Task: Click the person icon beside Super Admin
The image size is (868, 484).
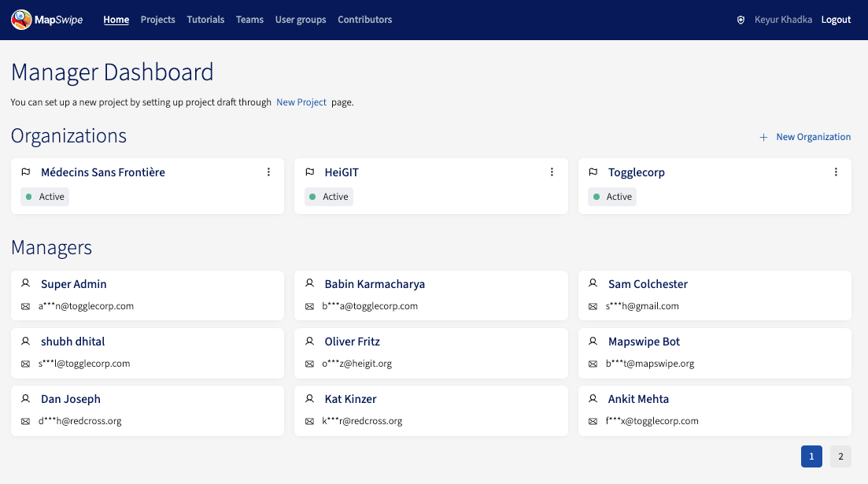Action: (25, 283)
